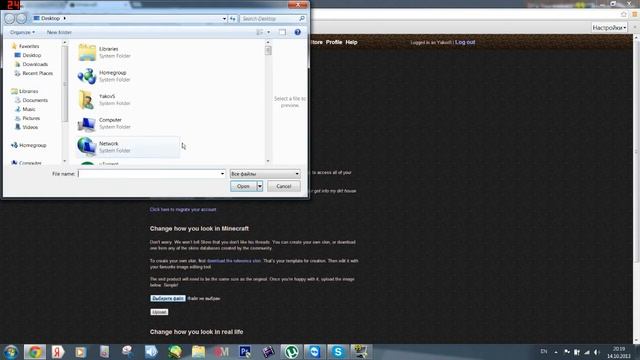Click the Upload button on the webpage
This screenshot has height=360, width=640.
(159, 312)
